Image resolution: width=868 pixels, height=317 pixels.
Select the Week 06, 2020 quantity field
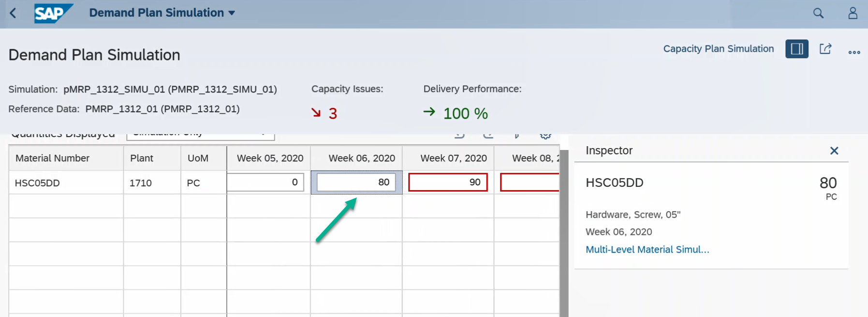point(356,182)
